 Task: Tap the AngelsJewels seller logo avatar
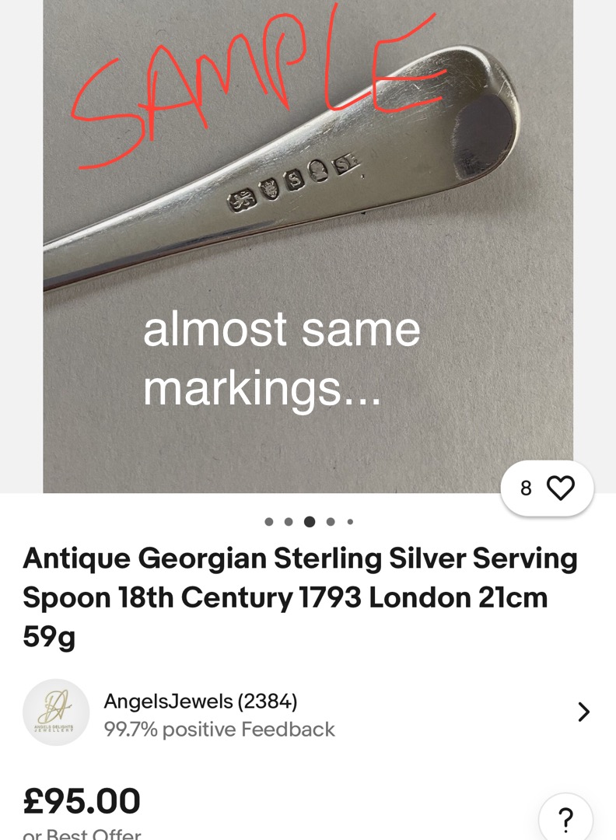point(56,712)
